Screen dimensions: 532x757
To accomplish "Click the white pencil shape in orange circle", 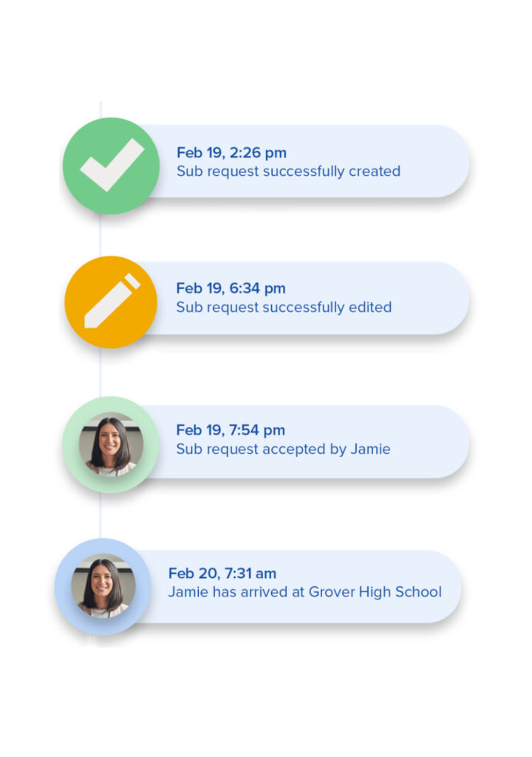I will click(112, 302).
